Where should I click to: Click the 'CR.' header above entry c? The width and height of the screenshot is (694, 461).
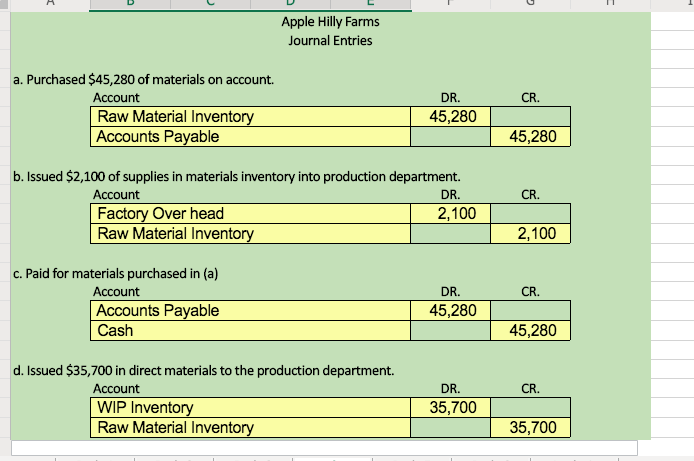coord(530,292)
